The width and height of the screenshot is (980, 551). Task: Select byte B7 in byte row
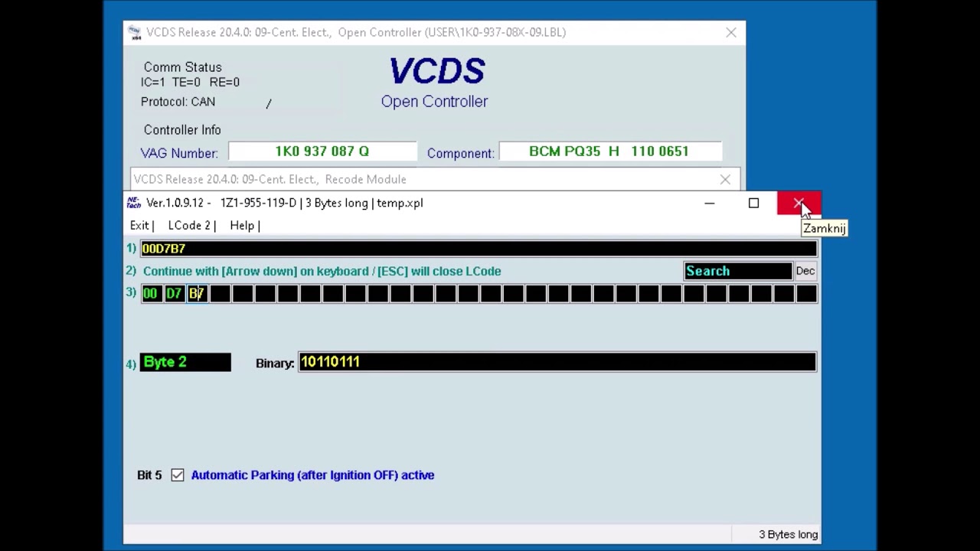[197, 293]
